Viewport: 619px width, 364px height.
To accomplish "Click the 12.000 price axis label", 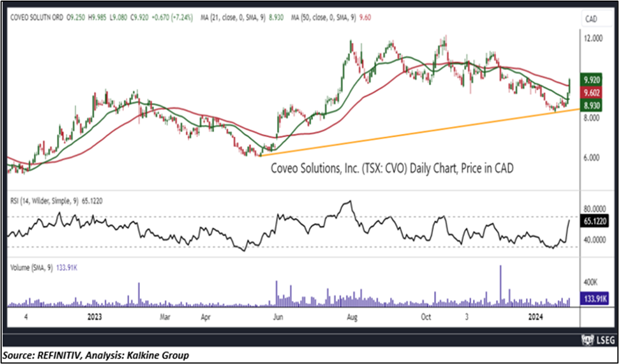I will (x=595, y=38).
